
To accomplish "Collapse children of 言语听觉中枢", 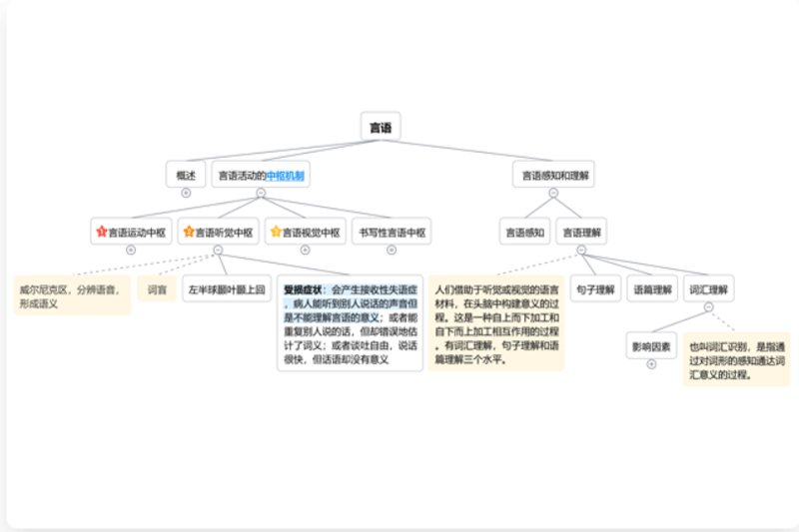I will pos(218,250).
